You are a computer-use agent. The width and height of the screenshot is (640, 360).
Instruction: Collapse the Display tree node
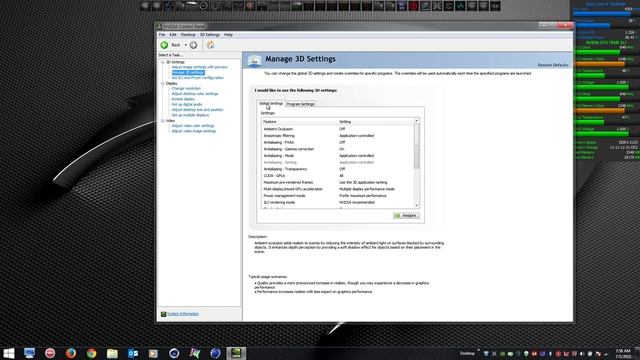tap(162, 83)
